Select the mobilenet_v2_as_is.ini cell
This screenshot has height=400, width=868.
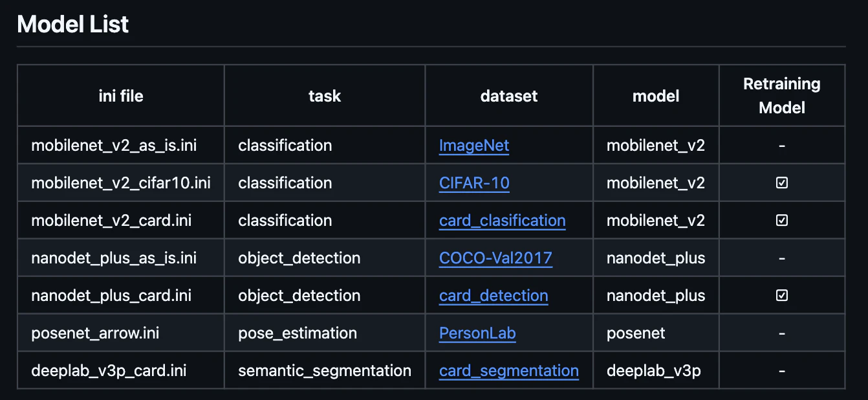click(x=114, y=146)
